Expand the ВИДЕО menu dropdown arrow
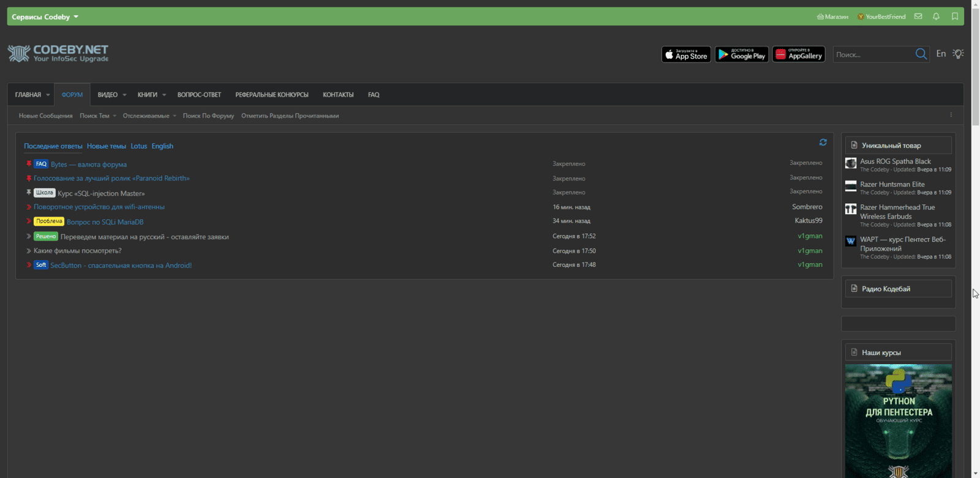The image size is (980, 478). point(124,95)
